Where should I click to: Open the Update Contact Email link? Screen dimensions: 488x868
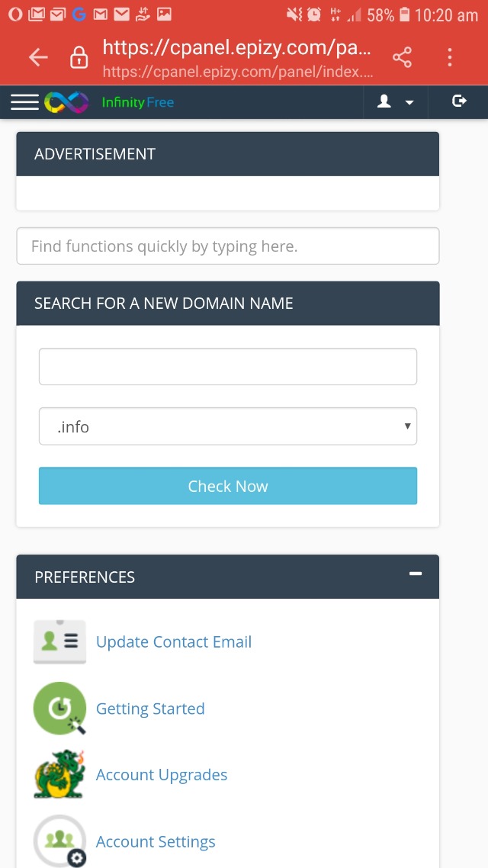(x=174, y=642)
